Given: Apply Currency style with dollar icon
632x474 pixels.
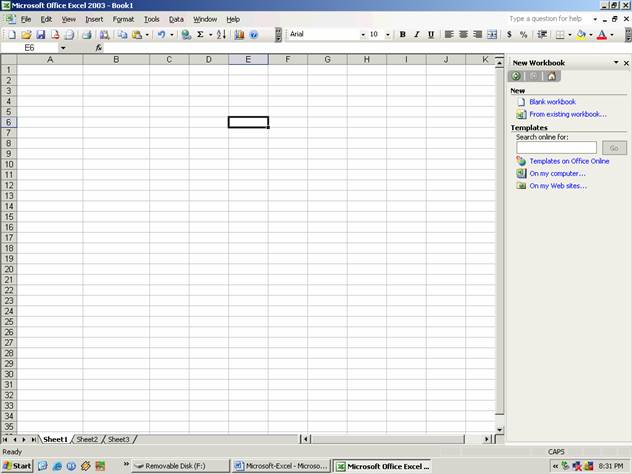Looking at the screenshot, I should (x=509, y=35).
